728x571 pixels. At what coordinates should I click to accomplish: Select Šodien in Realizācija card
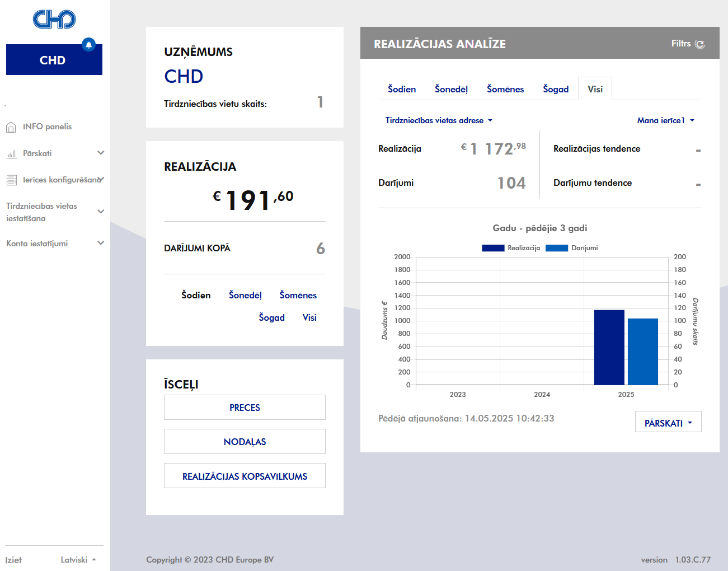click(196, 295)
